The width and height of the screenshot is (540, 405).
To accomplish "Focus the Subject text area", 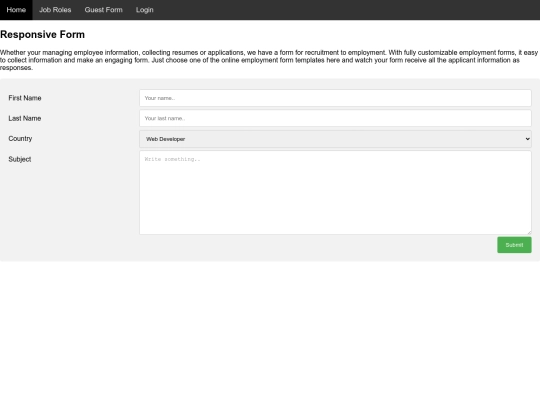I will 335,193.
